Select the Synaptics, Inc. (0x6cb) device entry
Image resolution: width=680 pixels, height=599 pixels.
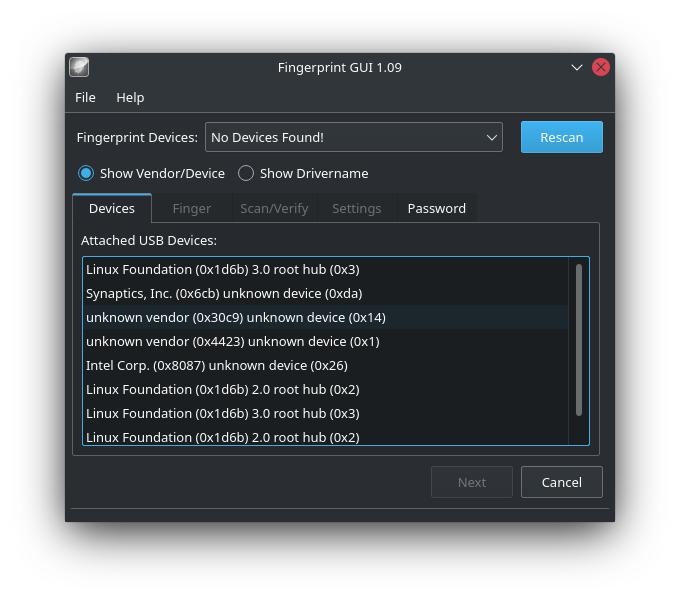pyautogui.click(x=224, y=293)
